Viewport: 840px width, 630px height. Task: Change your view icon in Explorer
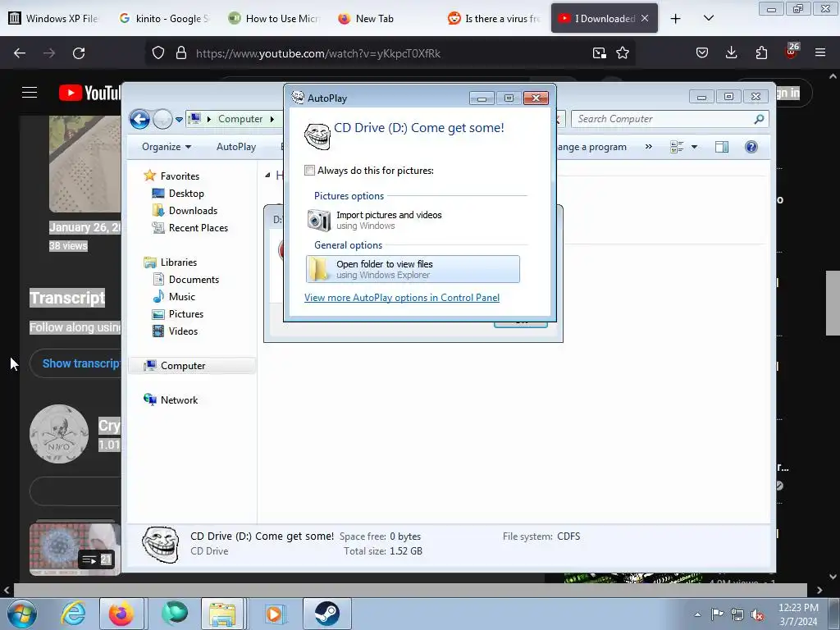[x=677, y=147]
